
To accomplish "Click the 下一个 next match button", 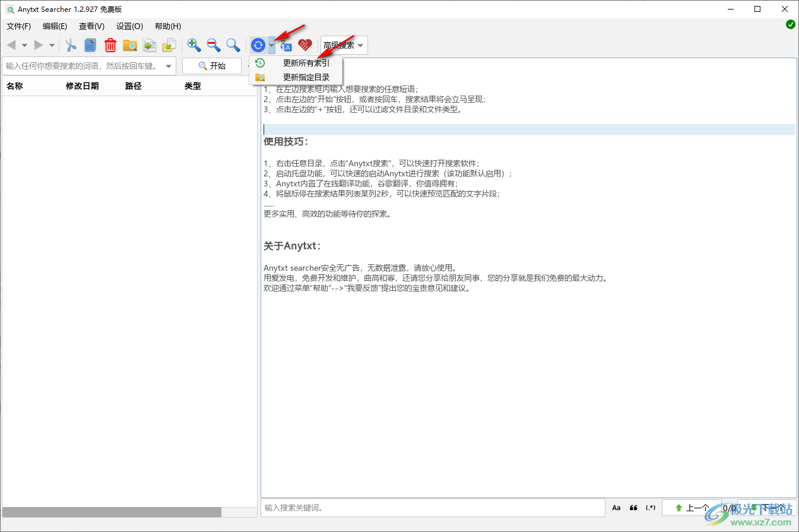I will click(767, 508).
